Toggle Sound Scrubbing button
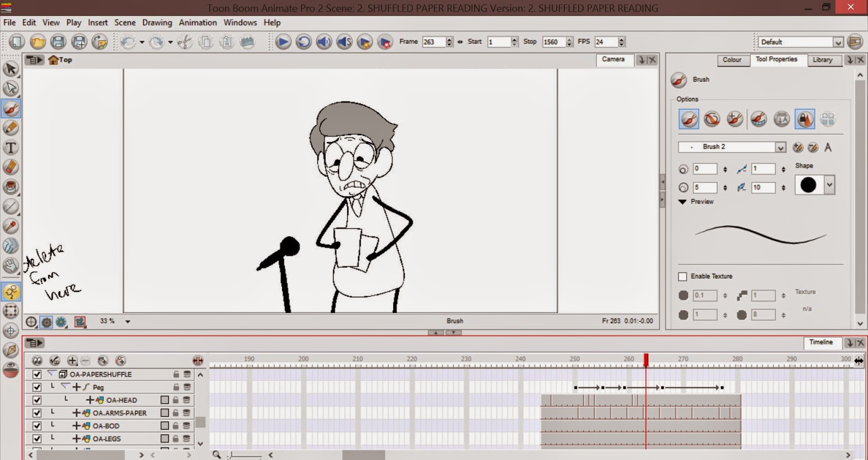Screen dimensions: 868x460 344,42
